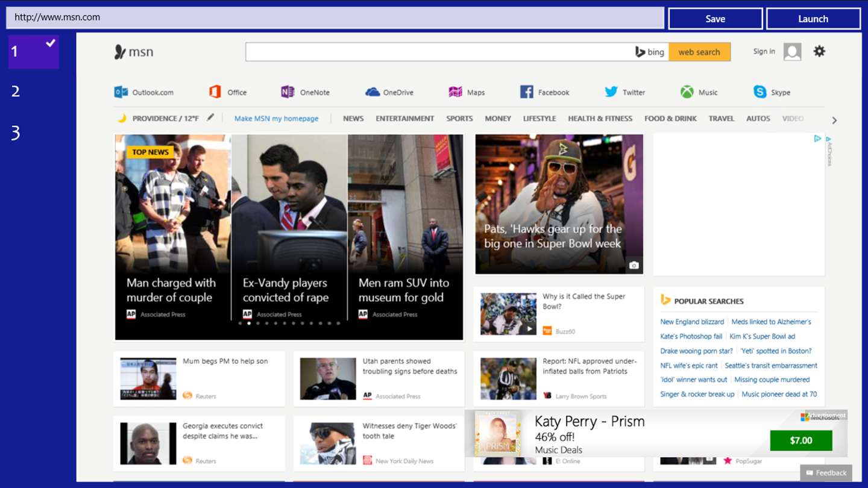Select slot 1 in the sidebar
This screenshot has height=488, width=868.
pos(34,51)
